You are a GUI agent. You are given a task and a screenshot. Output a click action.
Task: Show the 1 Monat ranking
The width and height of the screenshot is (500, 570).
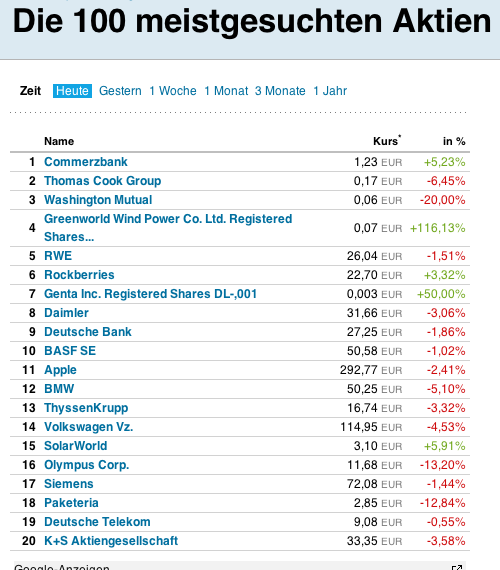tap(226, 91)
